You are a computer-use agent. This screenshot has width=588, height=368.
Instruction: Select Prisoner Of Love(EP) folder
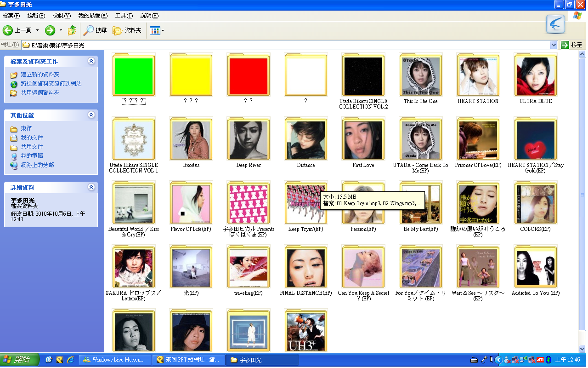click(x=478, y=140)
